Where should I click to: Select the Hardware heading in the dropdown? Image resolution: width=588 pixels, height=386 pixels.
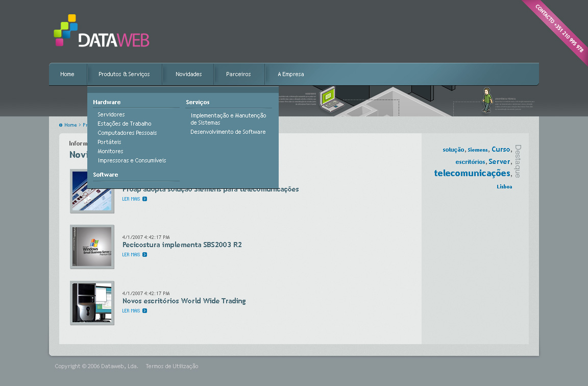107,102
